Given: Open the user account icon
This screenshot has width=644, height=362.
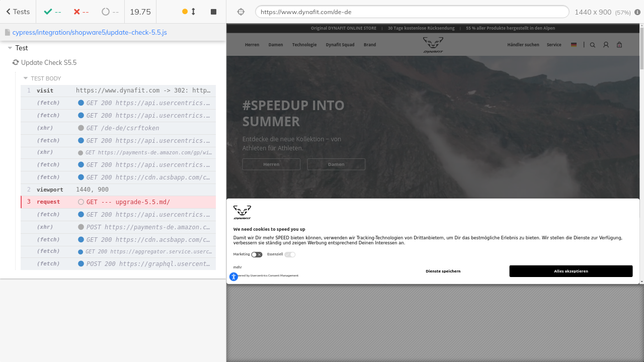Looking at the screenshot, I should coord(606,45).
